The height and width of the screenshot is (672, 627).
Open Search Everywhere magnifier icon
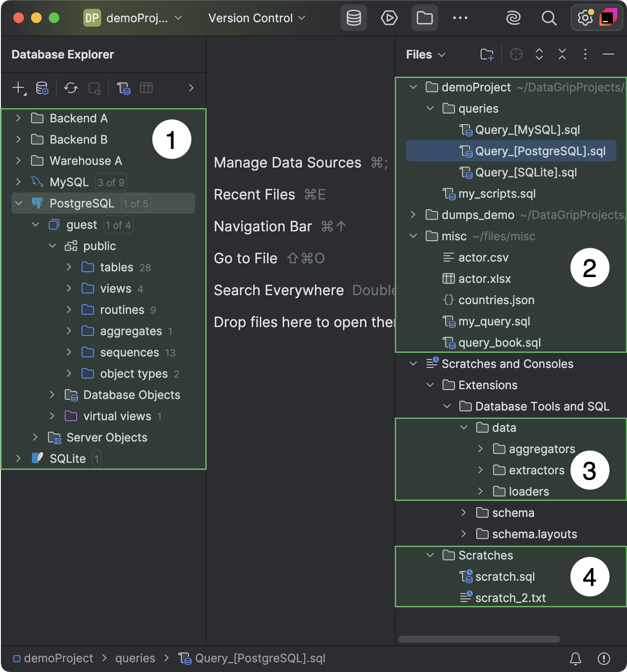(x=549, y=18)
